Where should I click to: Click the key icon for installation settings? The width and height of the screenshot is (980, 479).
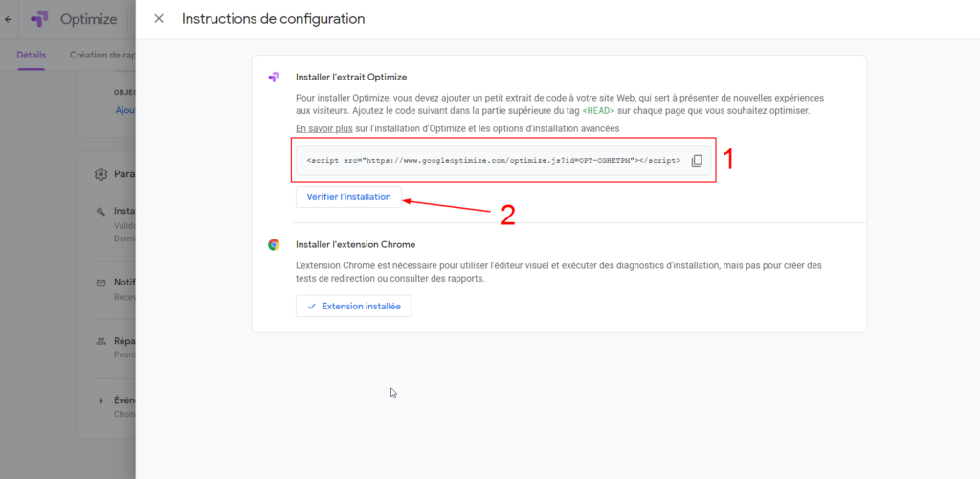coord(100,211)
